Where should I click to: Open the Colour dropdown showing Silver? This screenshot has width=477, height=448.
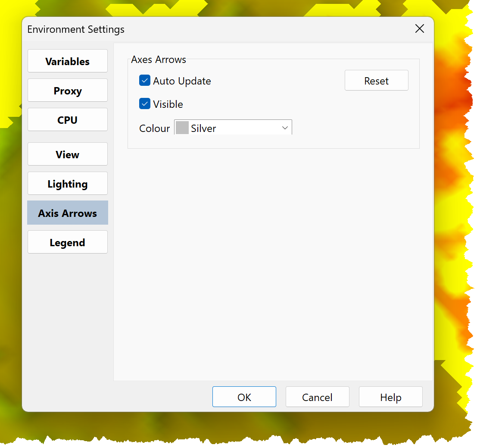[233, 128]
